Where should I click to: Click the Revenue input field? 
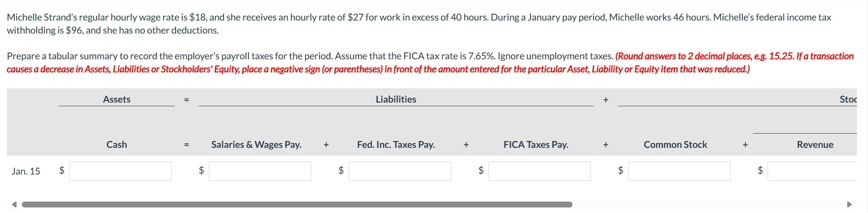point(819,171)
